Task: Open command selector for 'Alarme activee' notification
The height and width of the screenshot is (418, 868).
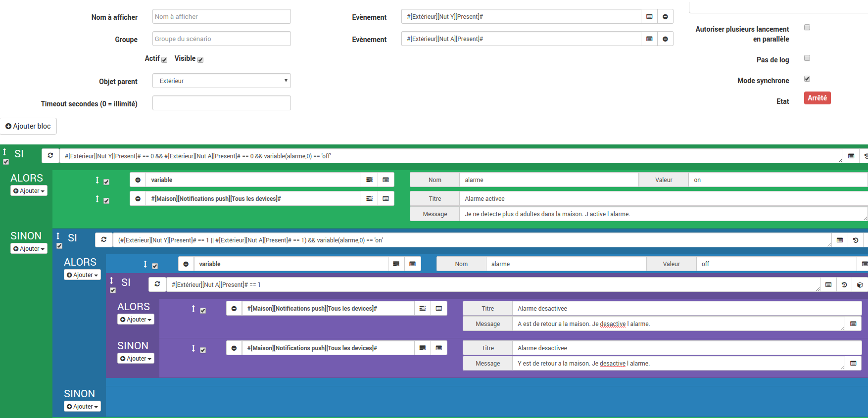Action: [386, 199]
